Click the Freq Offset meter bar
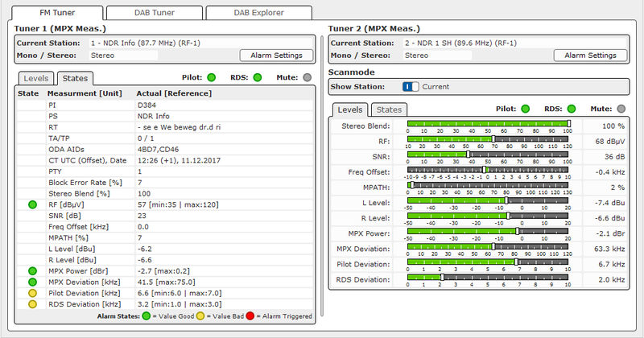The height and width of the screenshot is (338, 644). point(488,170)
